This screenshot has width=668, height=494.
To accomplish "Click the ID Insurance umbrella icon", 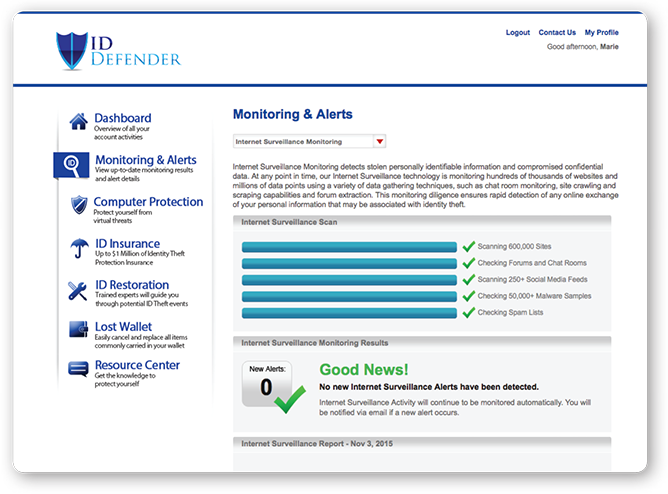I will [78, 248].
